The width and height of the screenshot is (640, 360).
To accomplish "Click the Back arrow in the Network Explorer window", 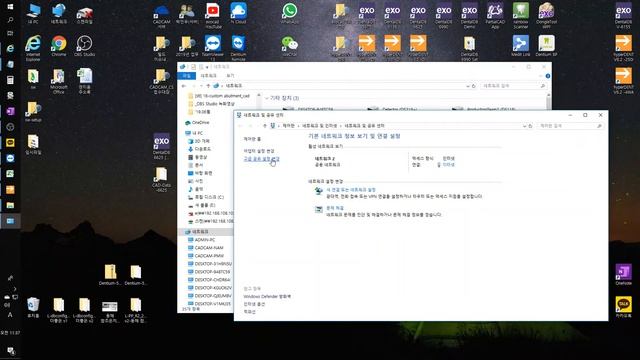I will coord(184,86).
